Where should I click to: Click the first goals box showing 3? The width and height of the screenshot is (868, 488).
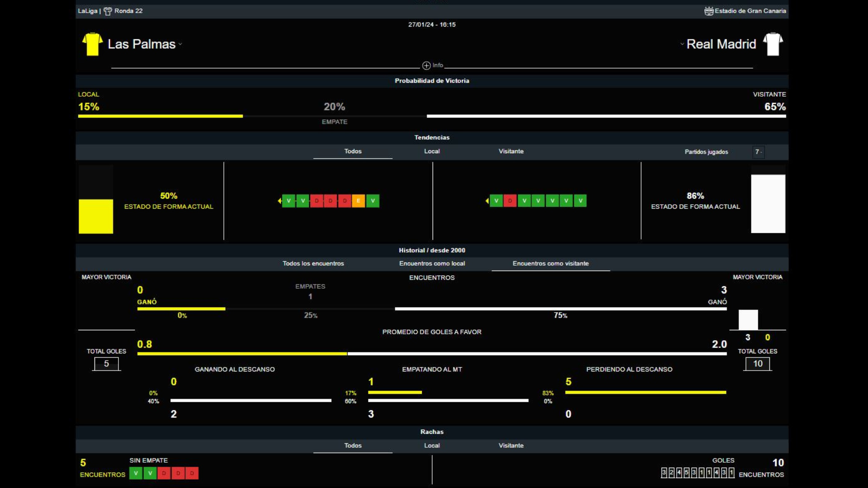pos(664,473)
